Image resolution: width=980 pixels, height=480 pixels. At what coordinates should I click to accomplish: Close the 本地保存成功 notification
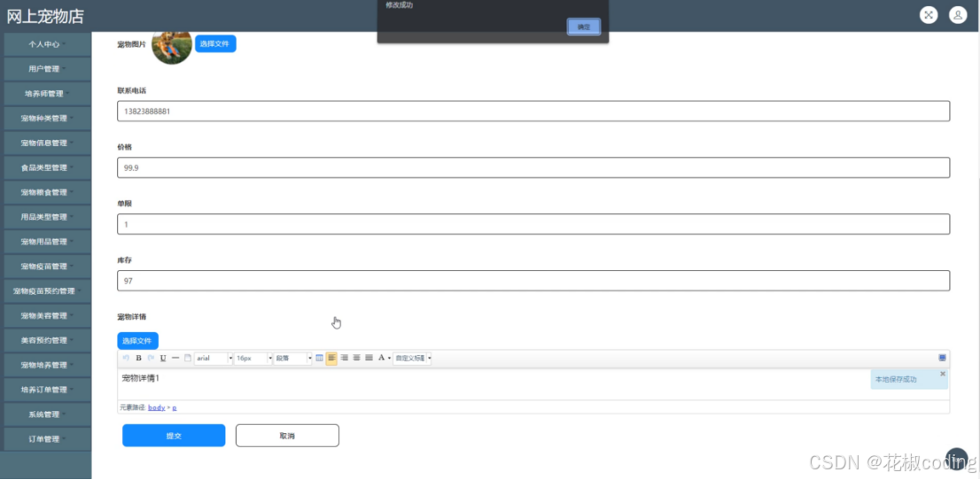943,374
